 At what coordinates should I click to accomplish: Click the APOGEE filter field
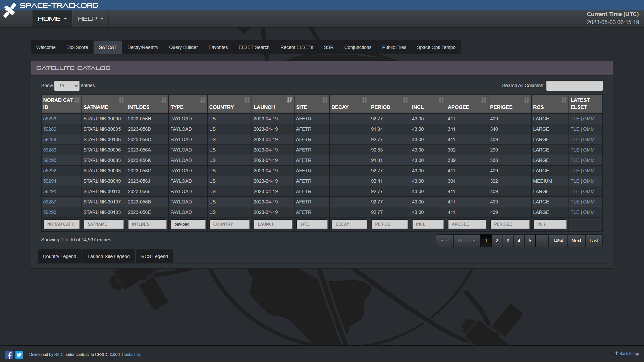click(x=467, y=224)
